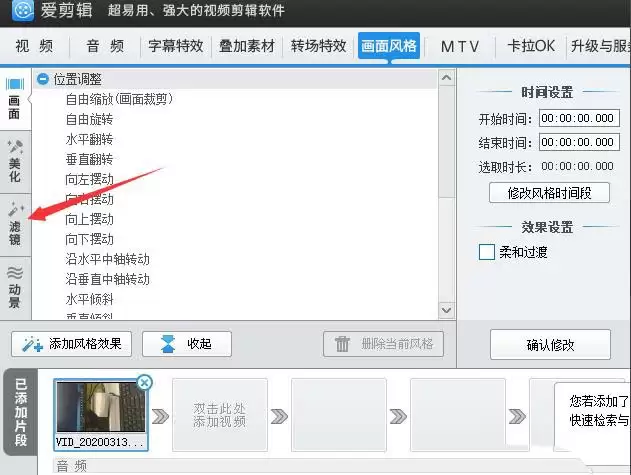Click 确认修改 button
631x475 pixels.
(550, 345)
